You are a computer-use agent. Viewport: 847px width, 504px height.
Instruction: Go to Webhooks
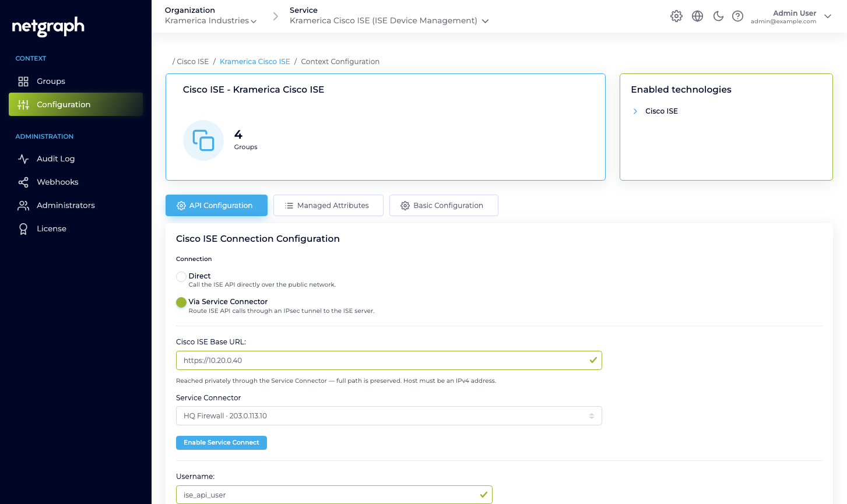pyautogui.click(x=76, y=182)
